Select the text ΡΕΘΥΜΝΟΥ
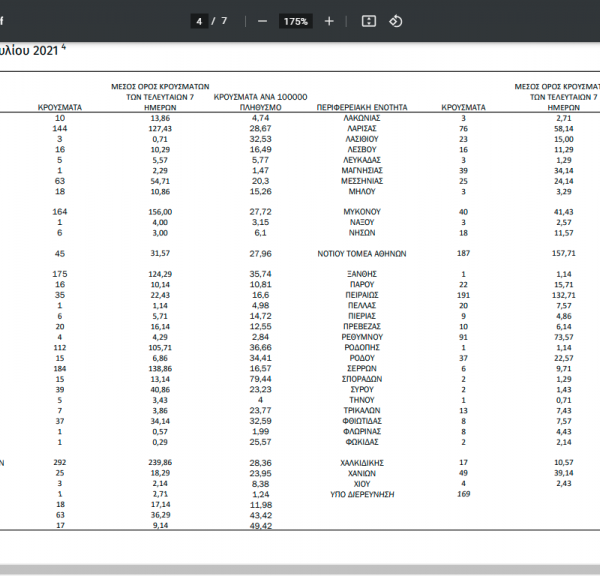 pos(362,337)
